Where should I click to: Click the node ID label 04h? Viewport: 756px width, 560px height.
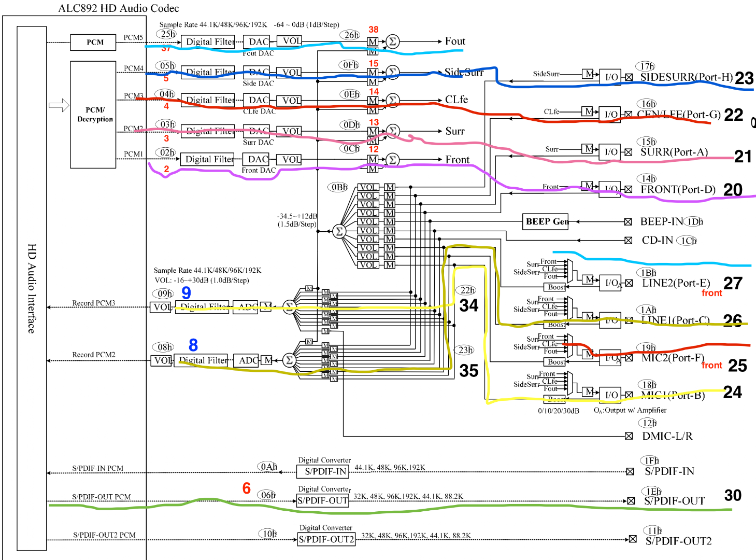167,94
